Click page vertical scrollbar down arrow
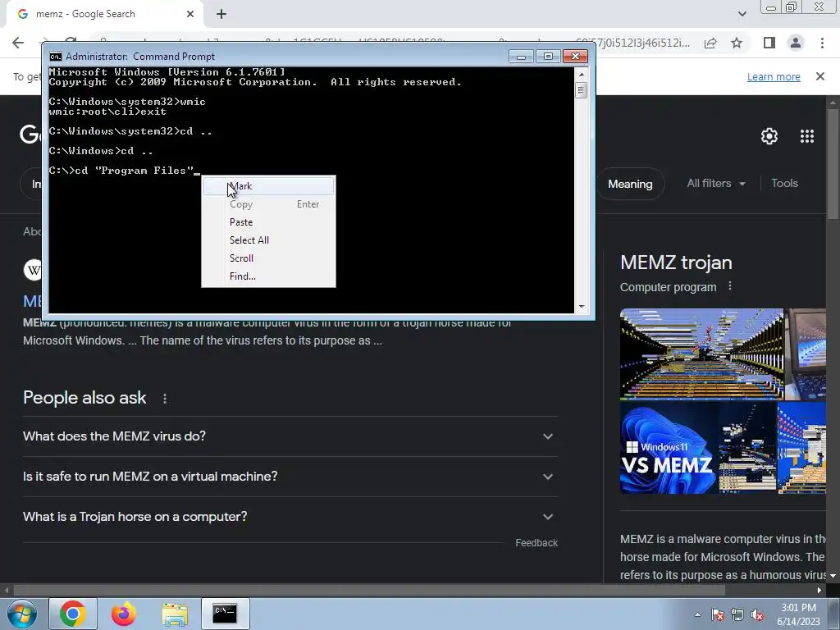Image resolution: width=840 pixels, height=630 pixels. click(833, 575)
